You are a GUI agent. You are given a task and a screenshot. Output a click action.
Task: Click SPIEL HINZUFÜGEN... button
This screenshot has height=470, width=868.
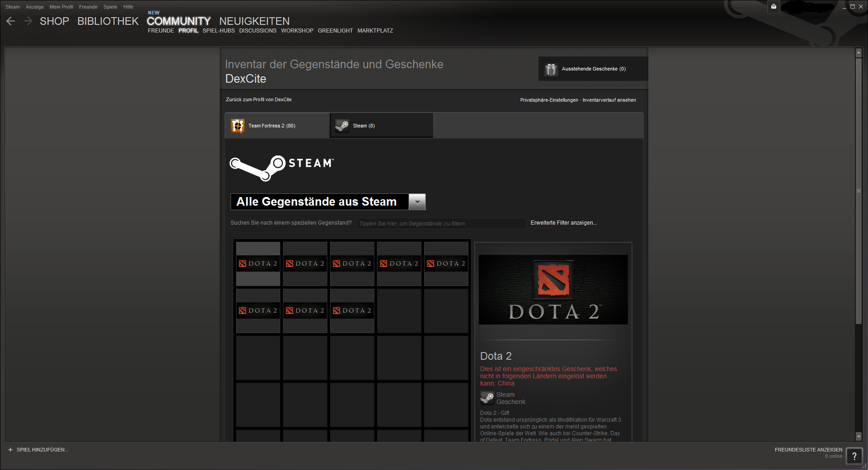click(42, 450)
